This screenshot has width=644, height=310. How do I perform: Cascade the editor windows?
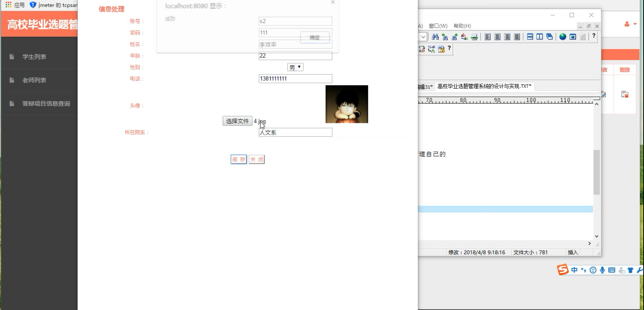point(550,37)
